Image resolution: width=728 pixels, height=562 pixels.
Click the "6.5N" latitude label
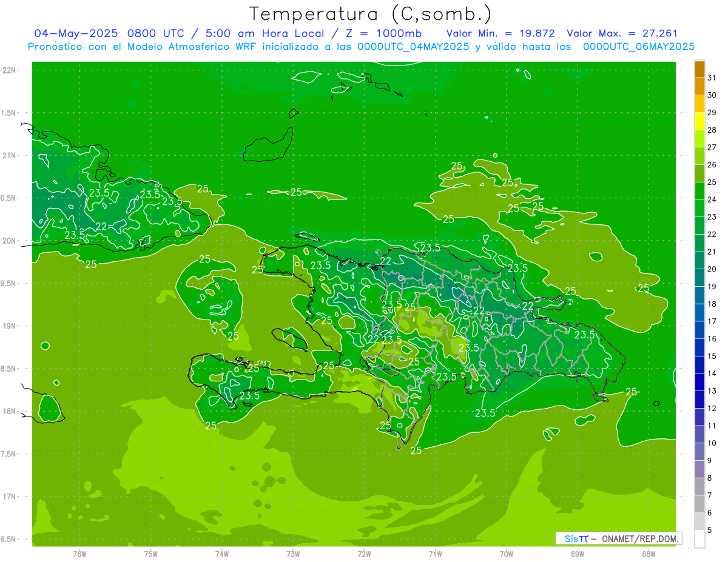[10, 539]
